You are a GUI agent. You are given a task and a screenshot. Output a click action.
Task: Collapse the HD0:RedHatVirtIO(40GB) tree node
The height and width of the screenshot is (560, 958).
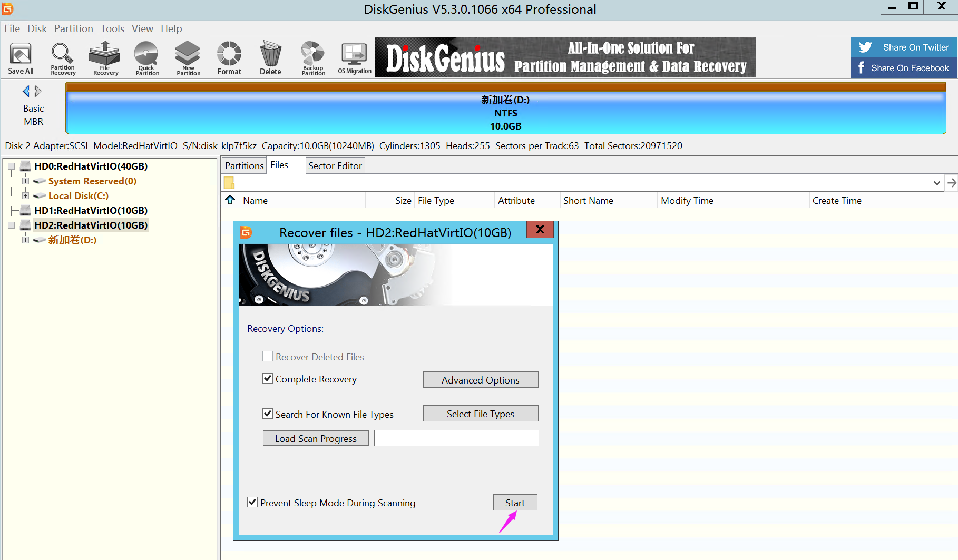coord(11,166)
